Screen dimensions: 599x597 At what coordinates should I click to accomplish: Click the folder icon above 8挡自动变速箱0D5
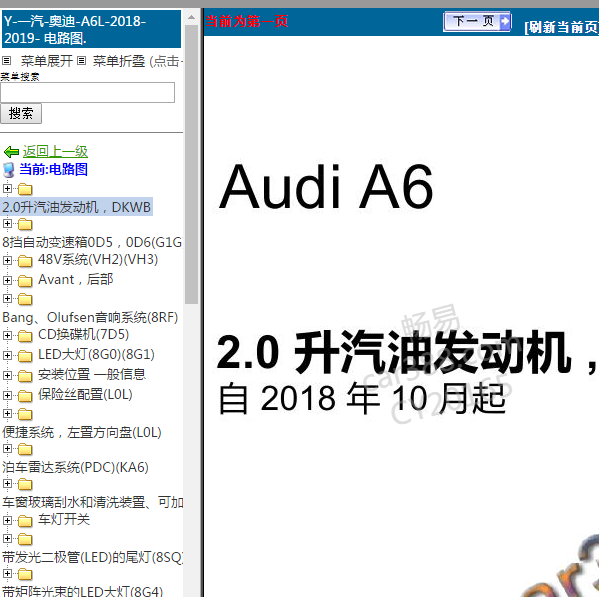[25, 224]
